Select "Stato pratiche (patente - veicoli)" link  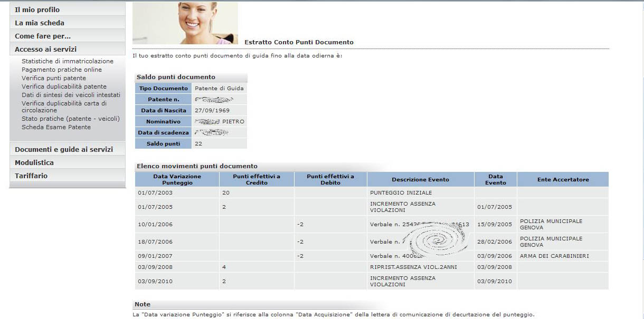coord(71,119)
